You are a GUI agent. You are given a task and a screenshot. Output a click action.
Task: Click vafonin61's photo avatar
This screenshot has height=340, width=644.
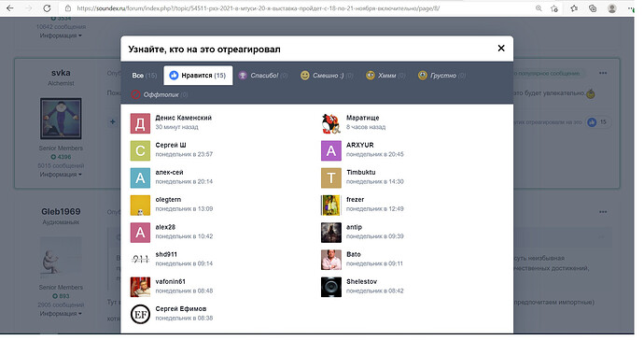point(140,287)
